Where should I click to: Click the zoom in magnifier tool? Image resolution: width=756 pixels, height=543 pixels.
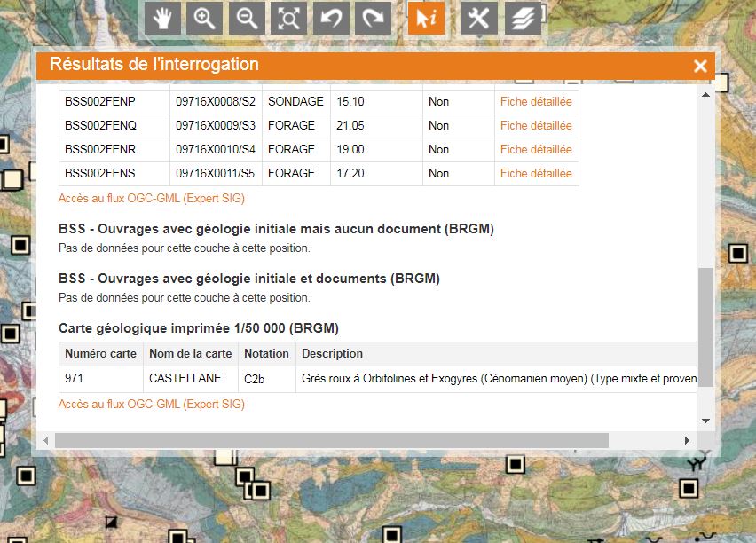point(205,19)
